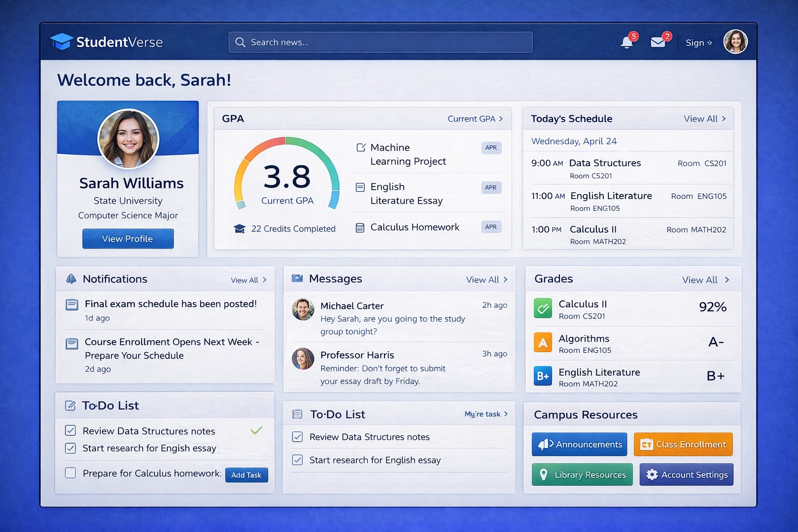Expand Today's Schedule View All
The image size is (798, 532).
pos(704,118)
